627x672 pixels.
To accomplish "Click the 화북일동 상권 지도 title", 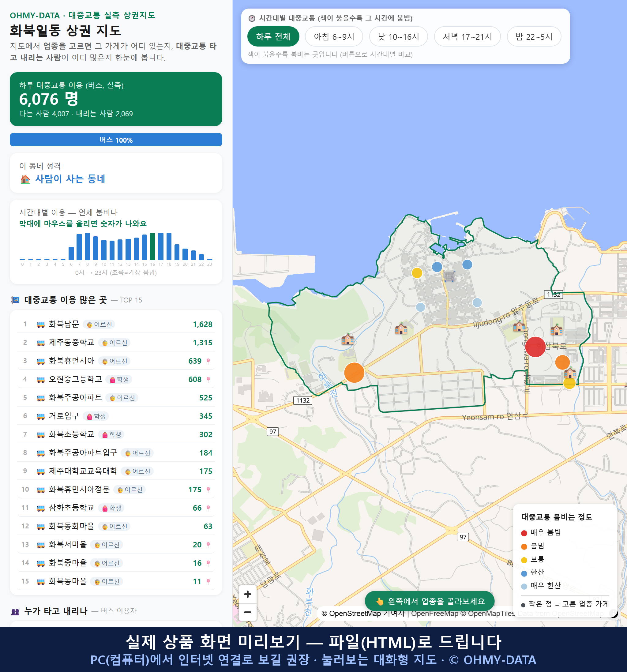I will tap(66, 31).
